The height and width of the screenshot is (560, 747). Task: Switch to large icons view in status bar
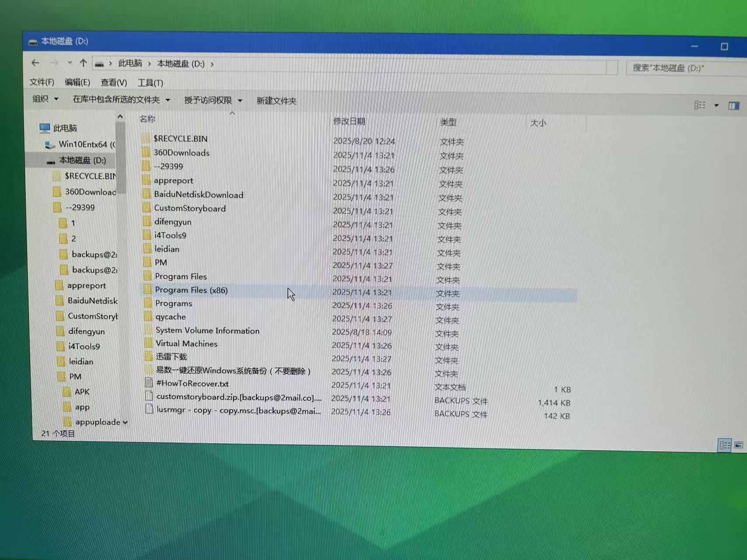coord(739,445)
